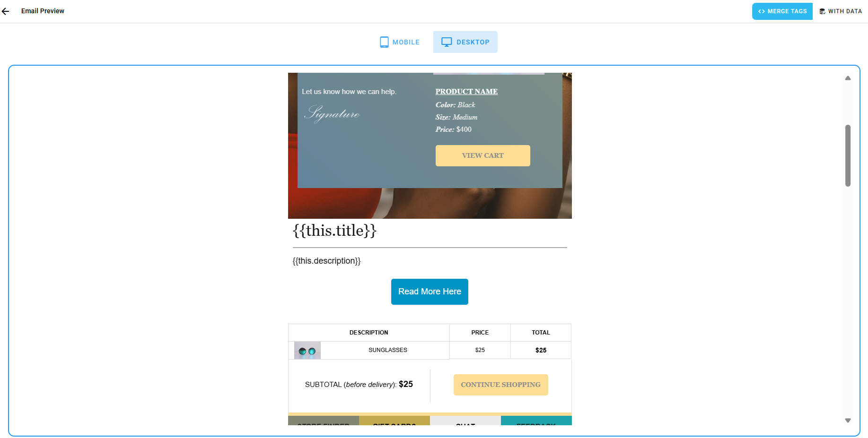The height and width of the screenshot is (438, 868).
Task: Go back using the arrow icon
Action: [6, 11]
